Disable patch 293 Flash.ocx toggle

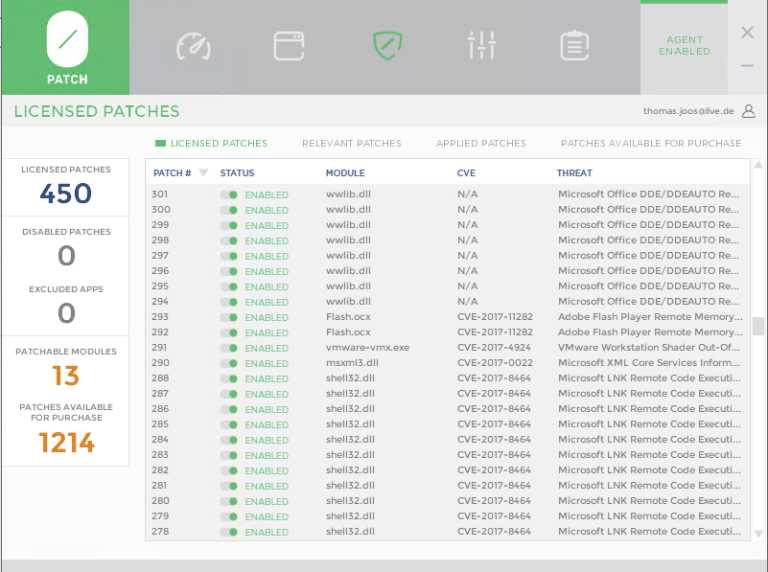(229, 318)
